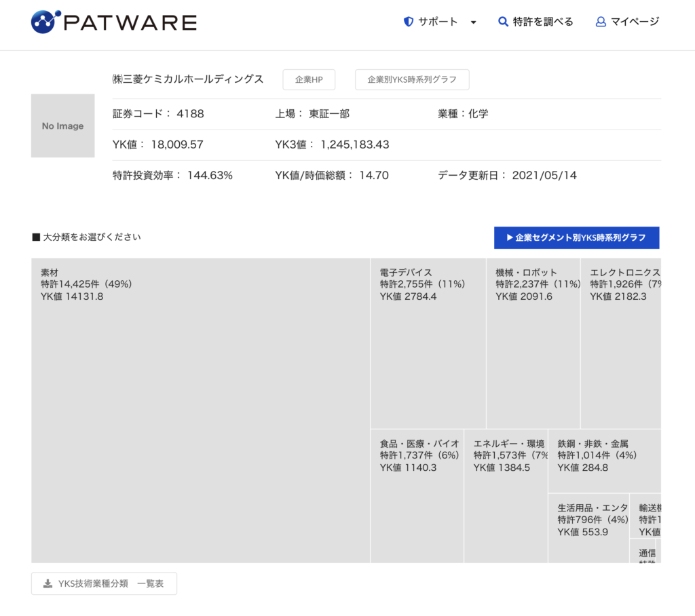
Task: Select the 鉄鋼・非鉄・金属 treemap segment
Action: click(x=605, y=461)
